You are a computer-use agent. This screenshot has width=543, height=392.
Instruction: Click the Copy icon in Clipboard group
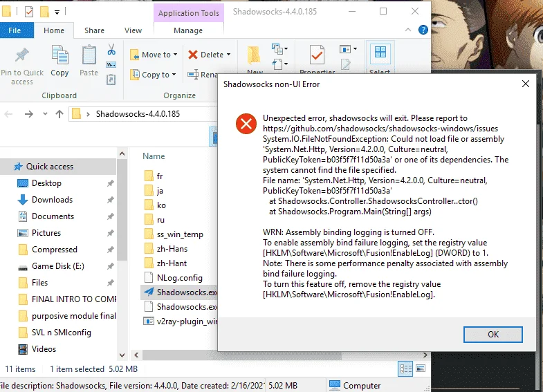coord(59,55)
